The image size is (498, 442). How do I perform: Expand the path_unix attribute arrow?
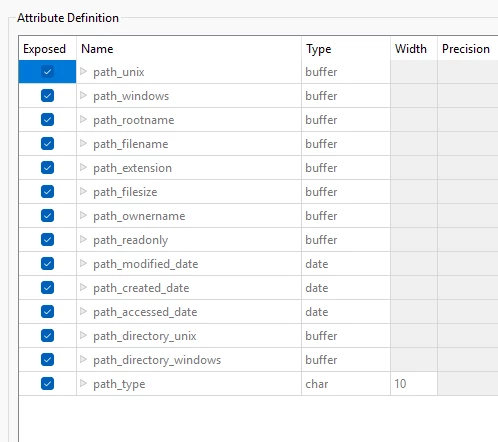coord(83,71)
